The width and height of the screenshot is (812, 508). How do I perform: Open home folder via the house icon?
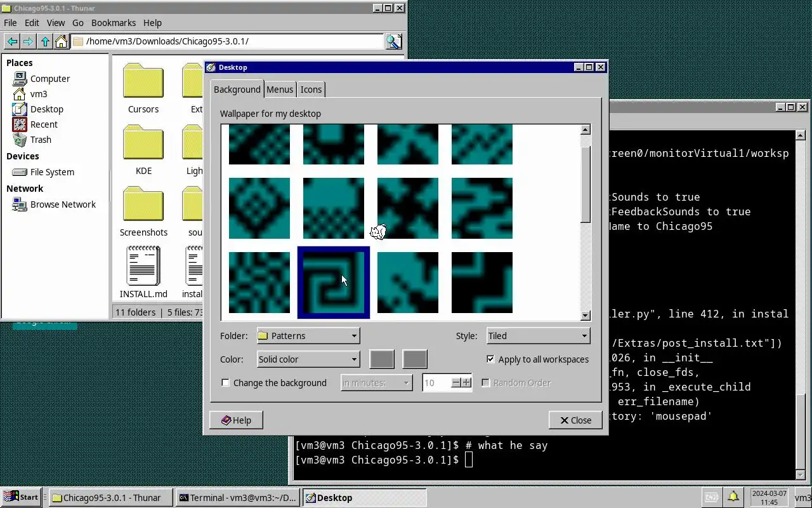61,42
